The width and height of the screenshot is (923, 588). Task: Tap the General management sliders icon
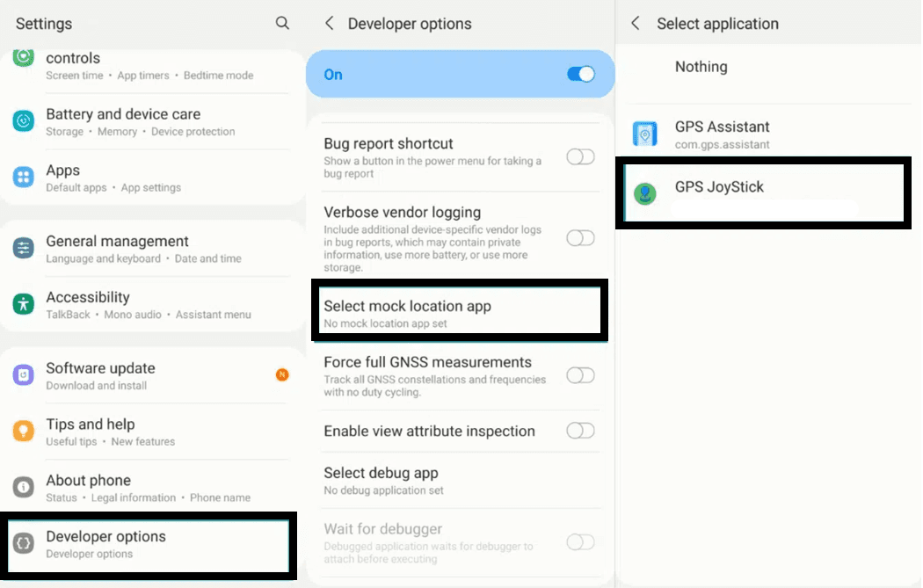(x=24, y=249)
